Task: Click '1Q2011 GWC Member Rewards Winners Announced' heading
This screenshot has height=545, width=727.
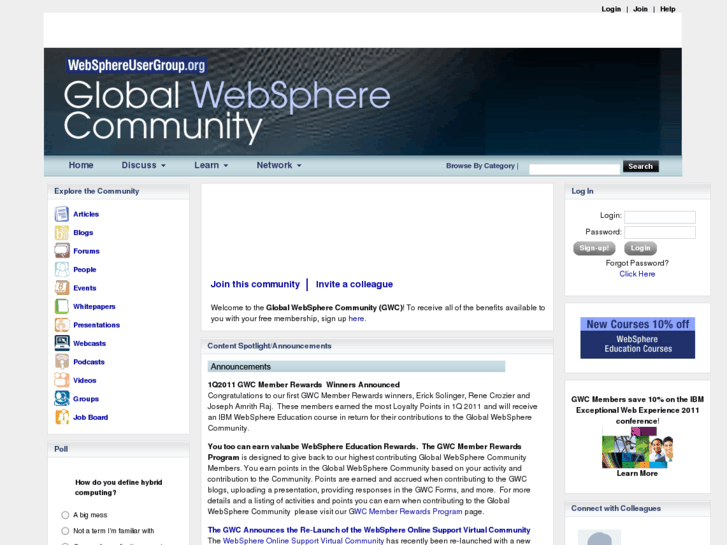Action: click(x=304, y=385)
